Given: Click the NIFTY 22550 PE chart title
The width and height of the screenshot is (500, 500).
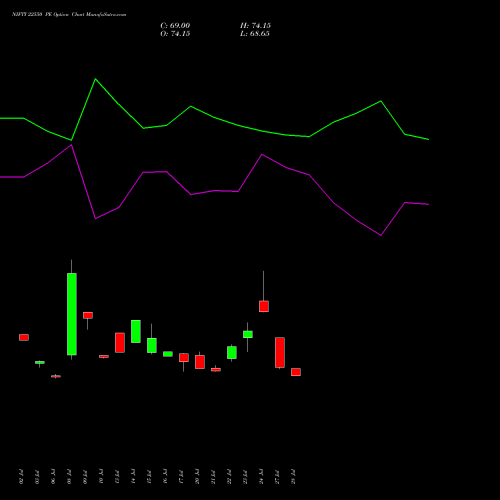Looking at the screenshot, I should [69, 15].
